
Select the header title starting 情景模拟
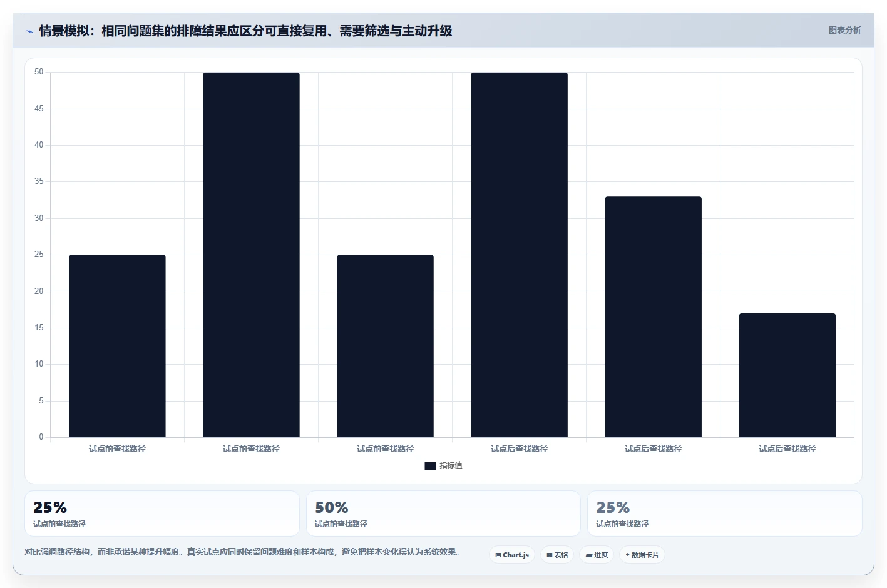(x=245, y=31)
